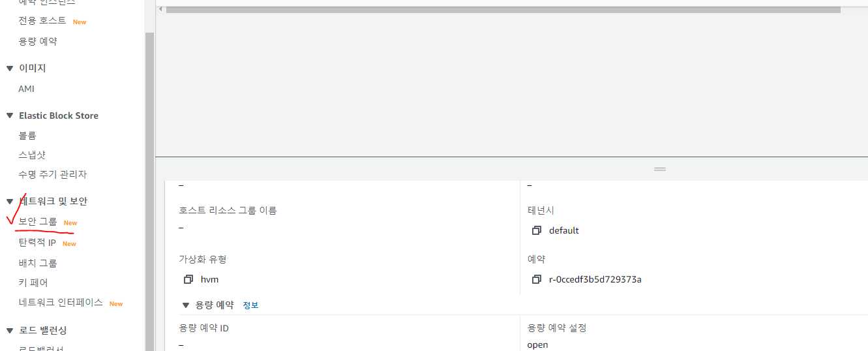Open 탄력적 IP page
Viewport: 868px width, 351px height.
37,243
